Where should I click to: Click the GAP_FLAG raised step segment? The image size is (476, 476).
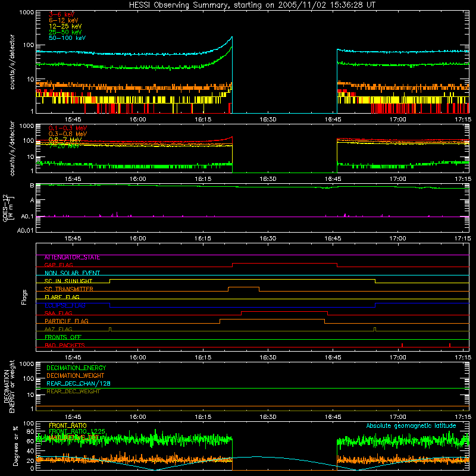point(285,264)
